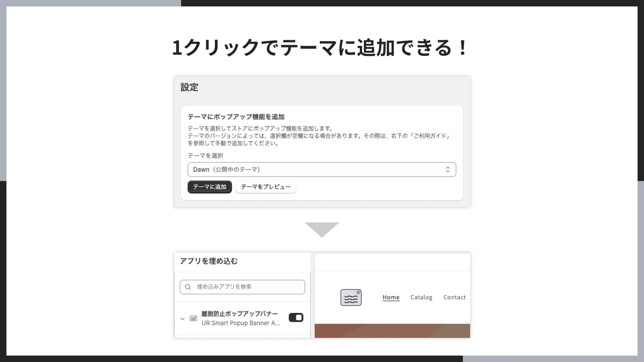This screenshot has width=644, height=362.
Task: Click the search magnifier icon
Action: coord(188,287)
